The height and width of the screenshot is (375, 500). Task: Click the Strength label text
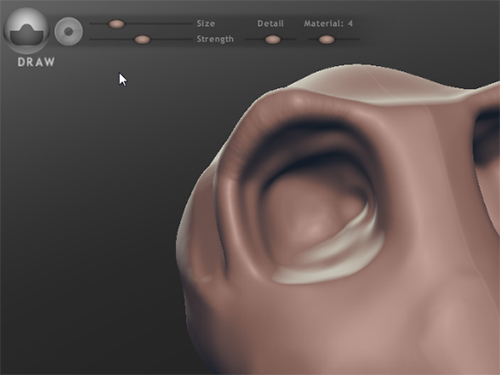[x=215, y=39]
